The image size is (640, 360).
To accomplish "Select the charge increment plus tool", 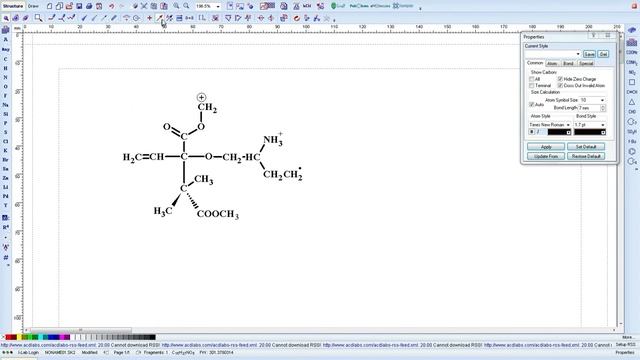I will click(149, 18).
